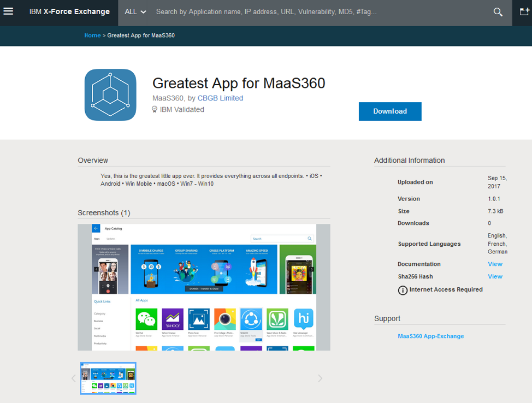The width and height of the screenshot is (532, 403).
Task: Go to next thumbnail using right chevron
Action: (320, 378)
